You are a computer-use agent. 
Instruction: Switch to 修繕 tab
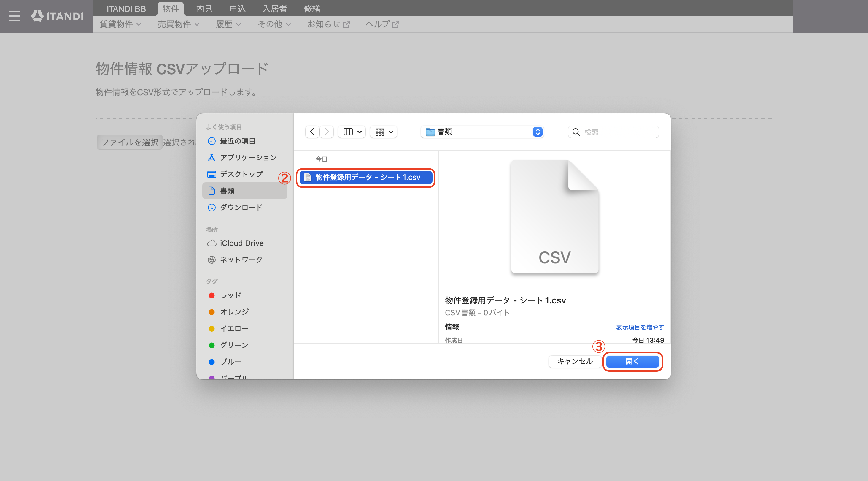click(x=312, y=9)
